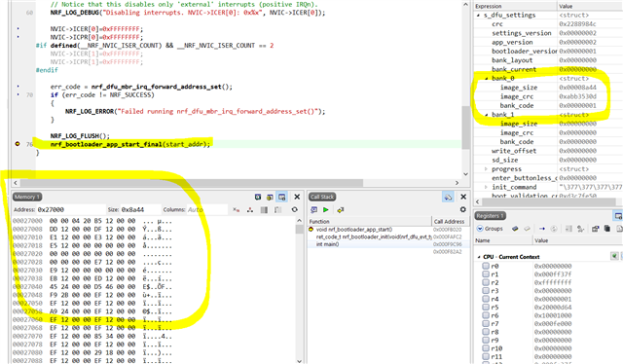Screen dimensions: 623x364
Task: Click the green icon on CPU context row
Action: pyautogui.click(x=614, y=256)
